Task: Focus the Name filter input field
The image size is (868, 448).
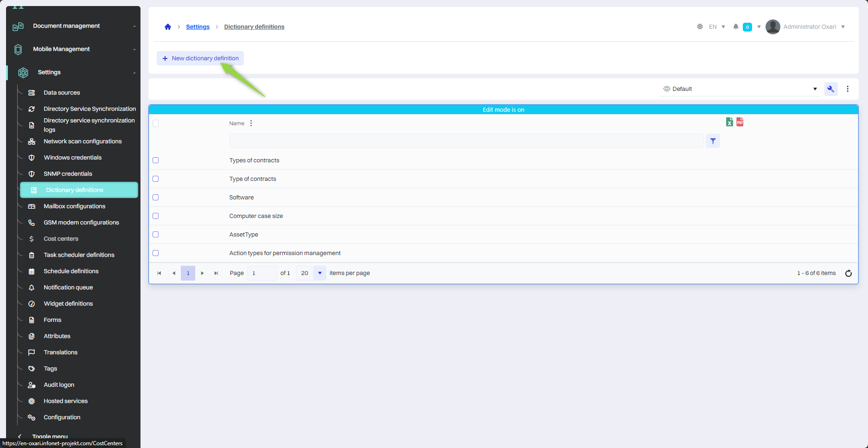Action: click(466, 141)
